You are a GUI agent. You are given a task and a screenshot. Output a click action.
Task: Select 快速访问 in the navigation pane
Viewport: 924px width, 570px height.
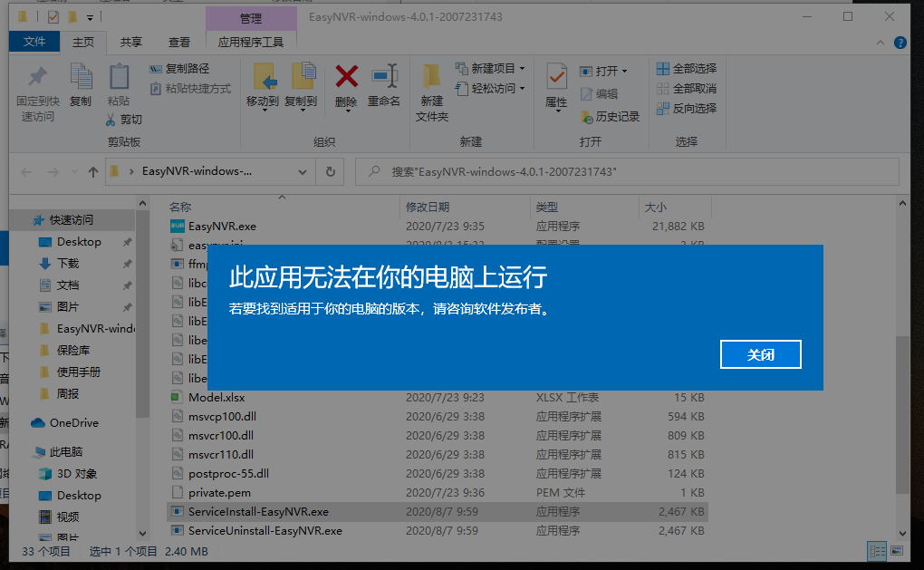72,220
